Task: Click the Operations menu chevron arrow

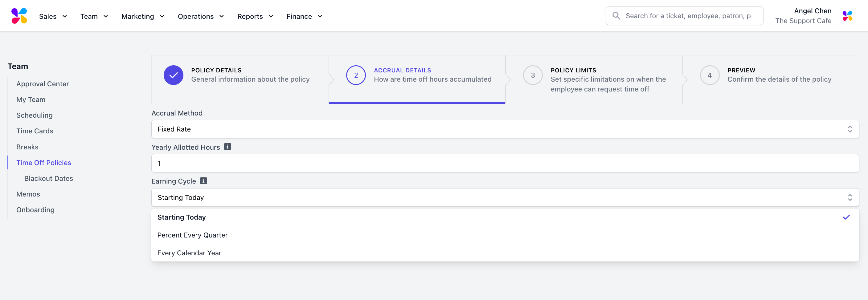Action: (x=221, y=16)
